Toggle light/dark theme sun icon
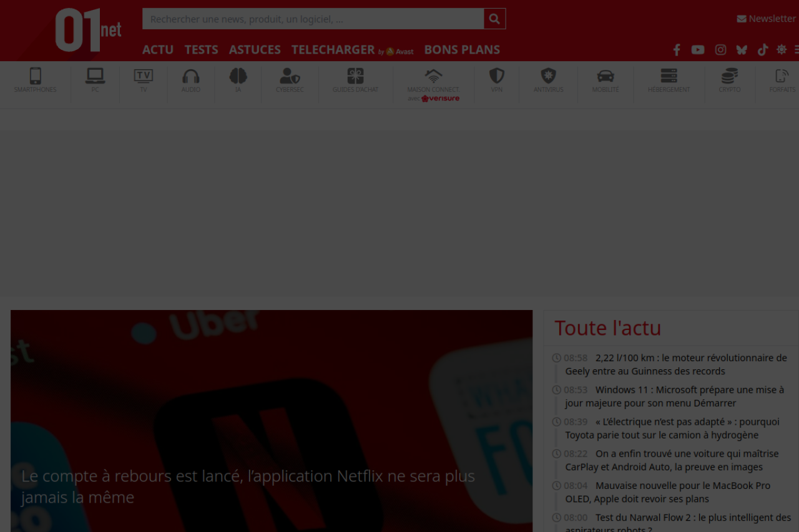This screenshot has height=532, width=799. 782,50
